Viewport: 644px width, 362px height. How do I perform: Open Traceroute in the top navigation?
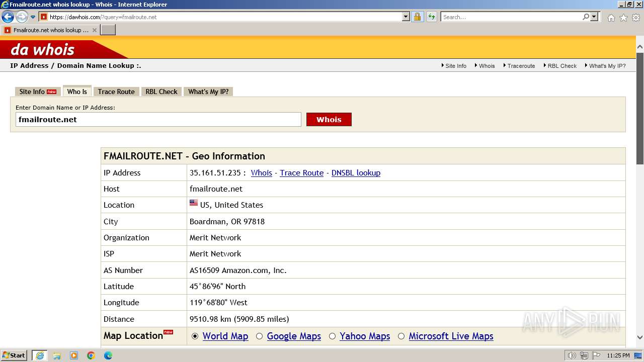pos(521,66)
